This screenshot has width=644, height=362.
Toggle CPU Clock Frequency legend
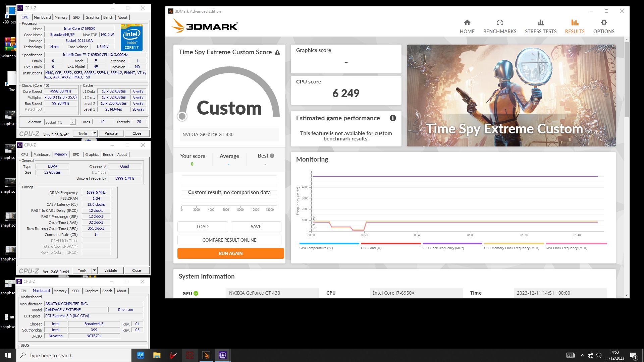[x=452, y=246]
